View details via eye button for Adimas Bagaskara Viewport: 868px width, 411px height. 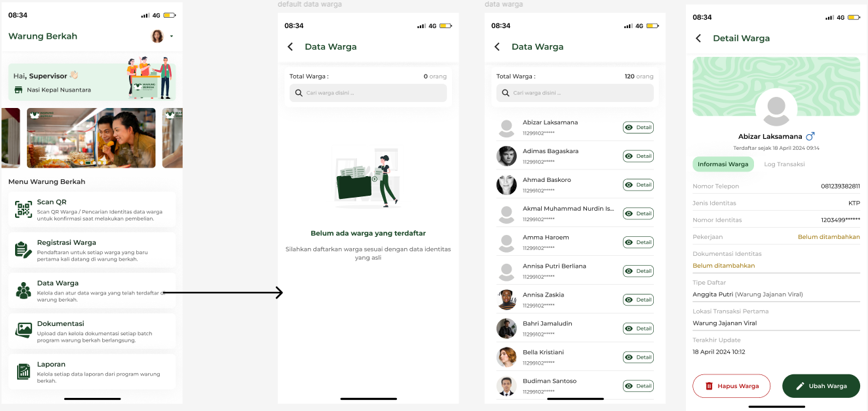tap(638, 156)
